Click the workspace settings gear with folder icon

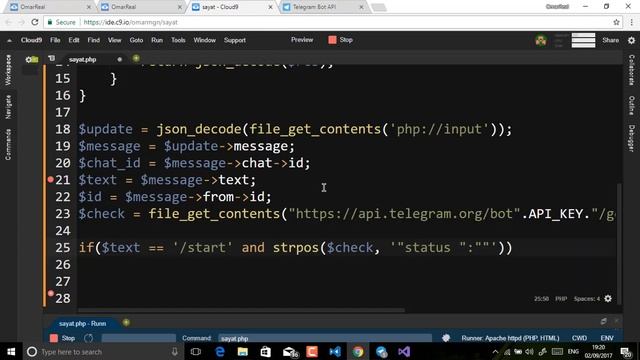coord(31,60)
